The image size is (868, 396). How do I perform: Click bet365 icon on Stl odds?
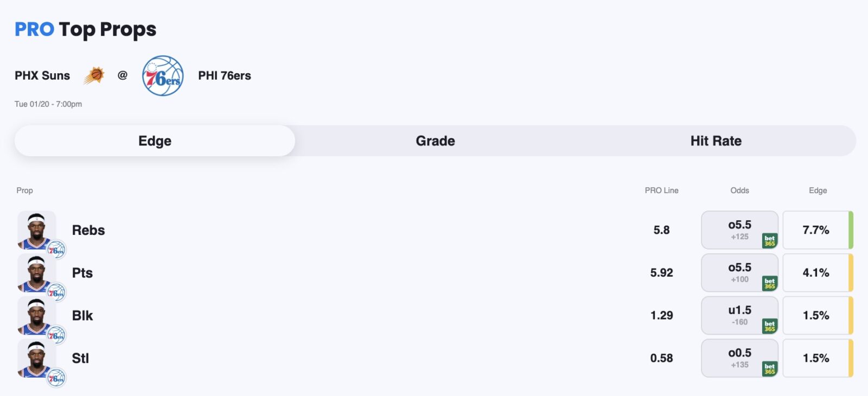[x=769, y=369]
